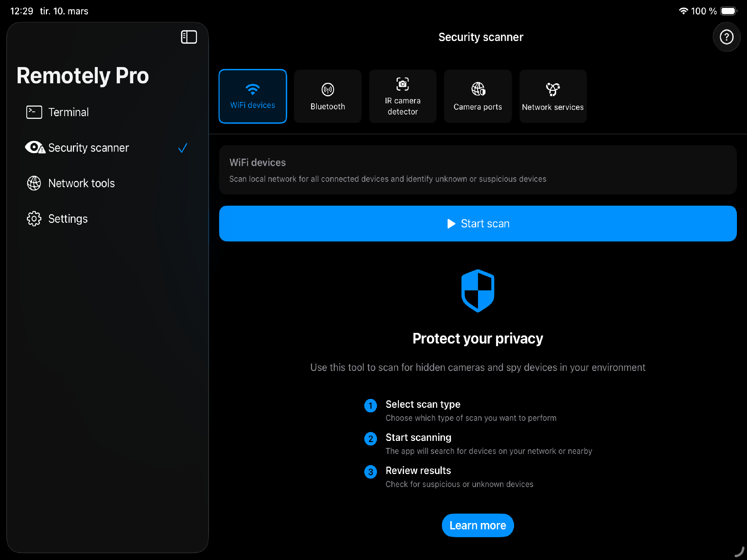Screen dimensions: 747x560
Task: Click the checkmark beside Security scanner
Action: click(183, 148)
